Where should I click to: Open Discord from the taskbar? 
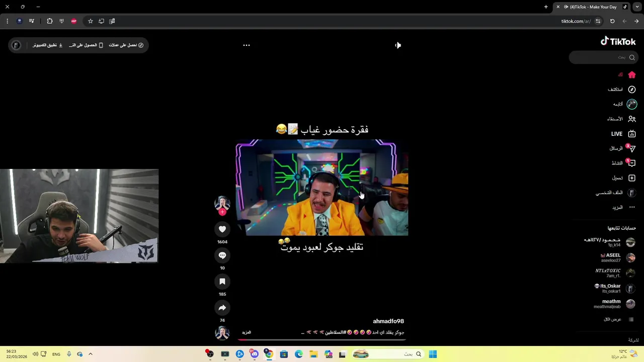coord(255,354)
